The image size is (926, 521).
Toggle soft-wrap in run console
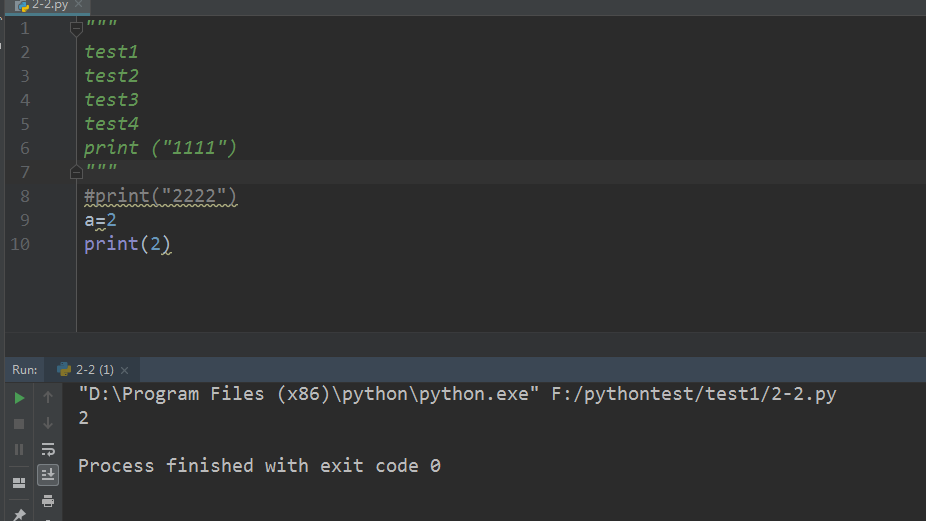point(48,450)
